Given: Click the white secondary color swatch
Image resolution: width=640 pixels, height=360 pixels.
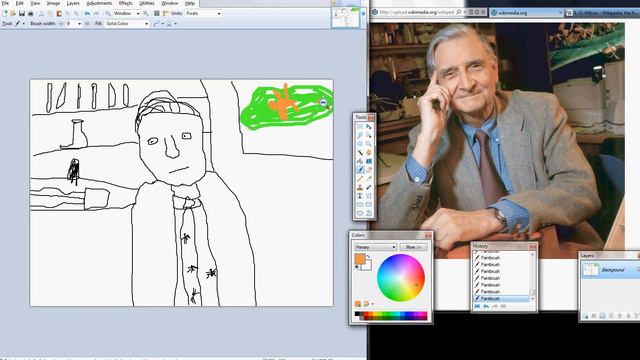Looking at the screenshot, I should [367, 266].
